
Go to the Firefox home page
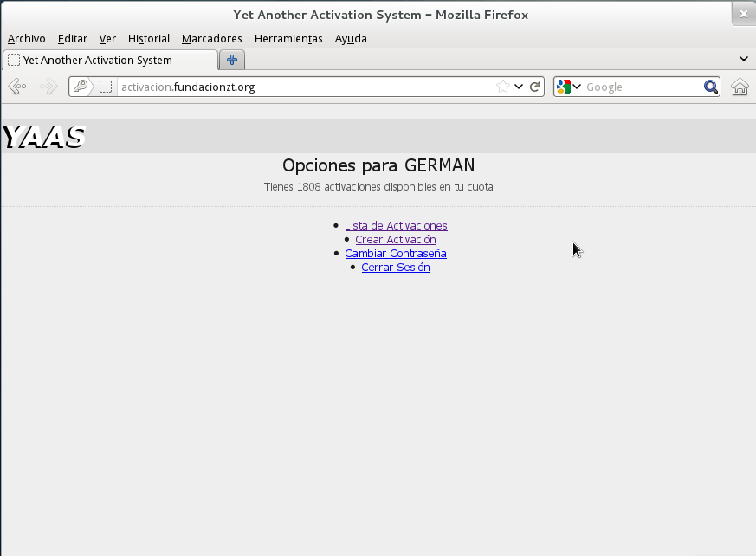[740, 87]
